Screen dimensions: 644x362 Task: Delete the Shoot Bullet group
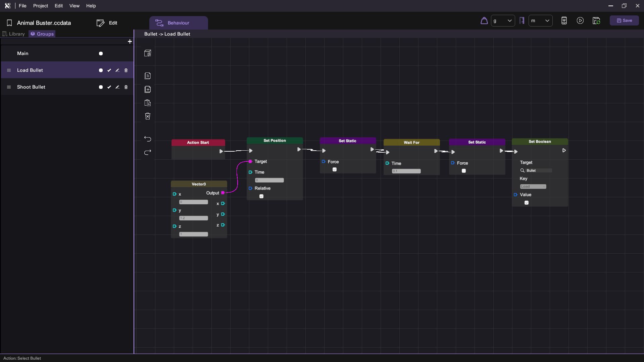(126, 87)
